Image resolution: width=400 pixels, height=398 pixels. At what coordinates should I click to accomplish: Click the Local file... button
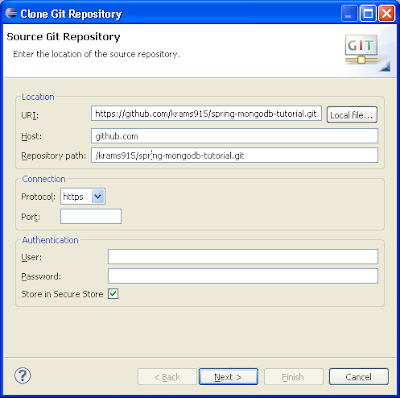pos(352,115)
